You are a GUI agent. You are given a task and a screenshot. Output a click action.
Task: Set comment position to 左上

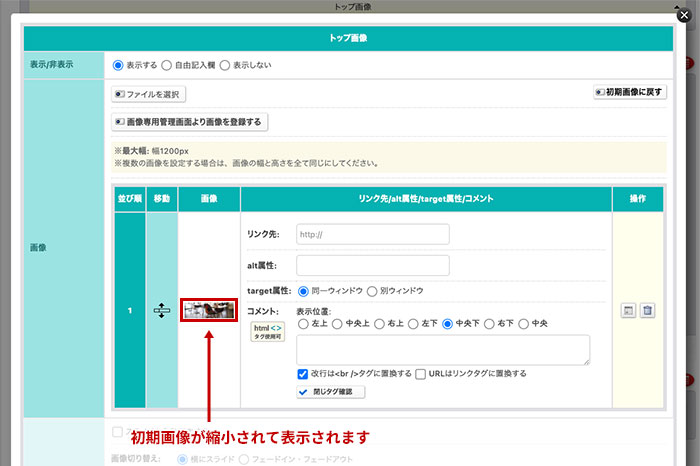[x=304, y=323]
